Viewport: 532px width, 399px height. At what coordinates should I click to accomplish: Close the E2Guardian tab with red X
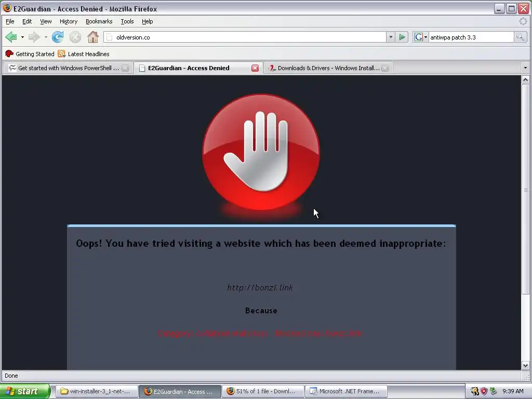[x=255, y=68]
